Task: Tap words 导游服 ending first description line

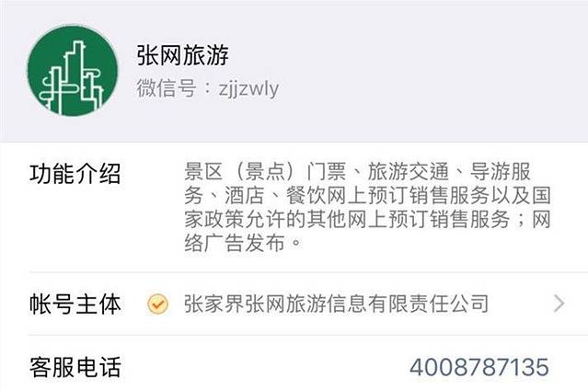Action: click(500, 172)
